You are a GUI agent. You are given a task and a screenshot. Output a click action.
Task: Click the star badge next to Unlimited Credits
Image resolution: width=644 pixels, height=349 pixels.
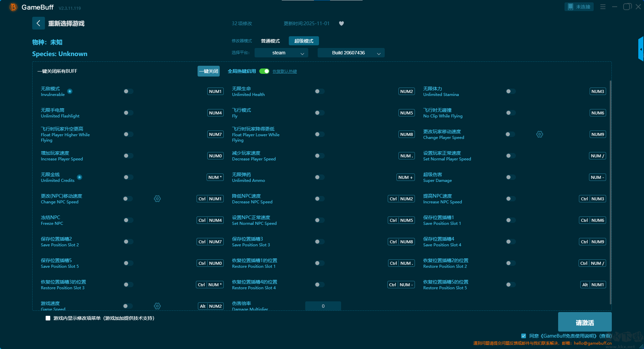pyautogui.click(x=79, y=177)
